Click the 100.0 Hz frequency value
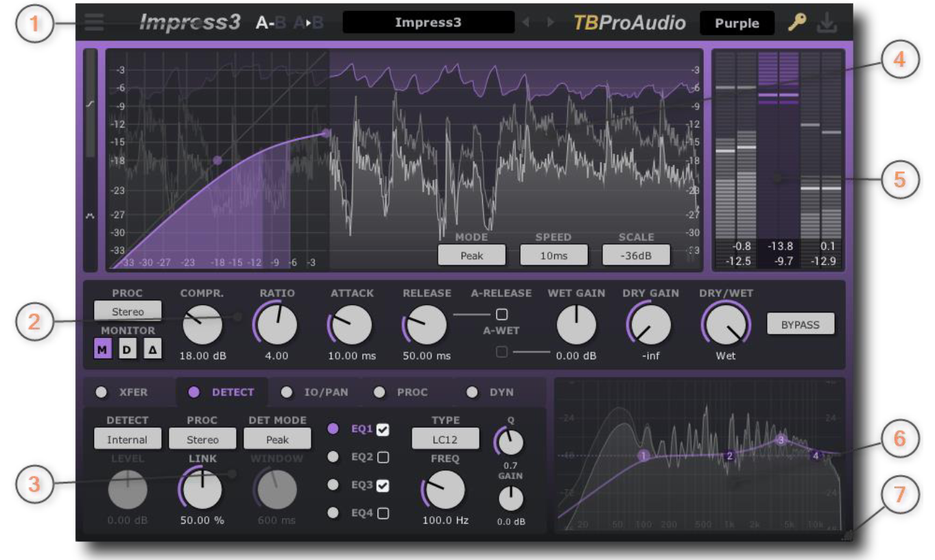 coord(445,521)
